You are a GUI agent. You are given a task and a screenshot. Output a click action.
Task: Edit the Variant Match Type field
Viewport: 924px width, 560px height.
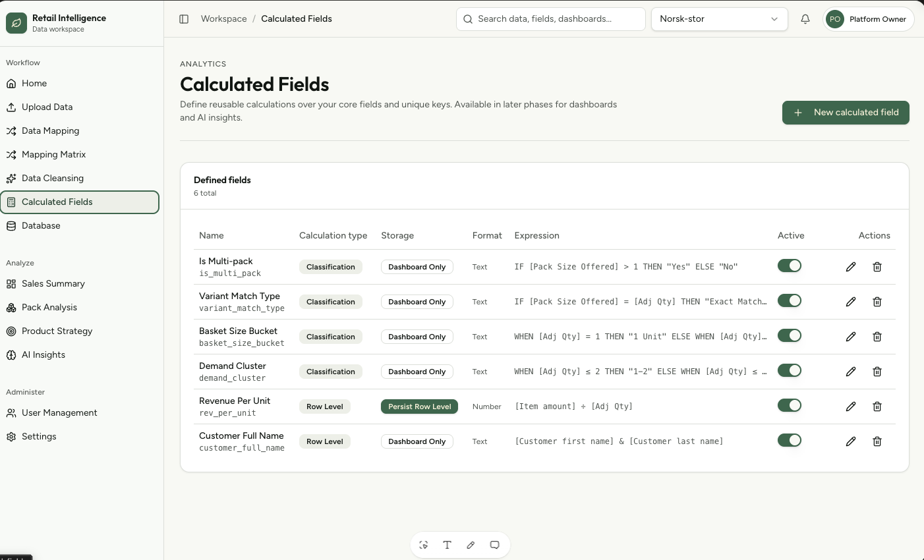pyautogui.click(x=851, y=302)
